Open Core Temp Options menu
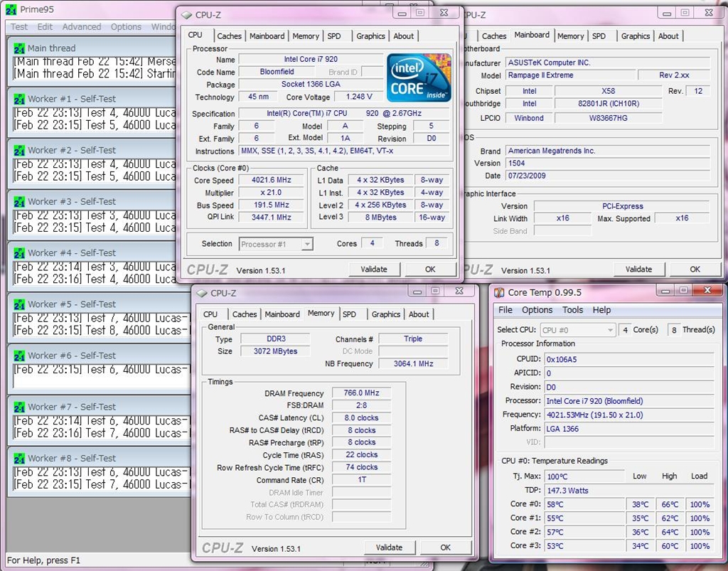The width and height of the screenshot is (728, 571). [537, 310]
